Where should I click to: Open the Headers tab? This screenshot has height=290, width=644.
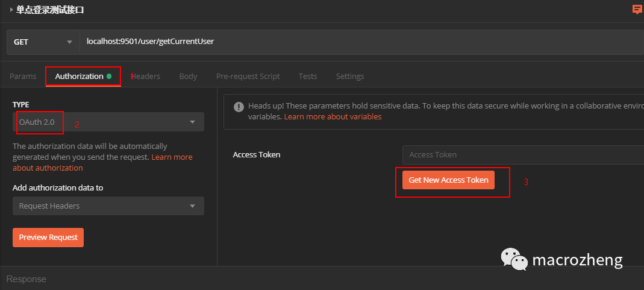(x=146, y=77)
